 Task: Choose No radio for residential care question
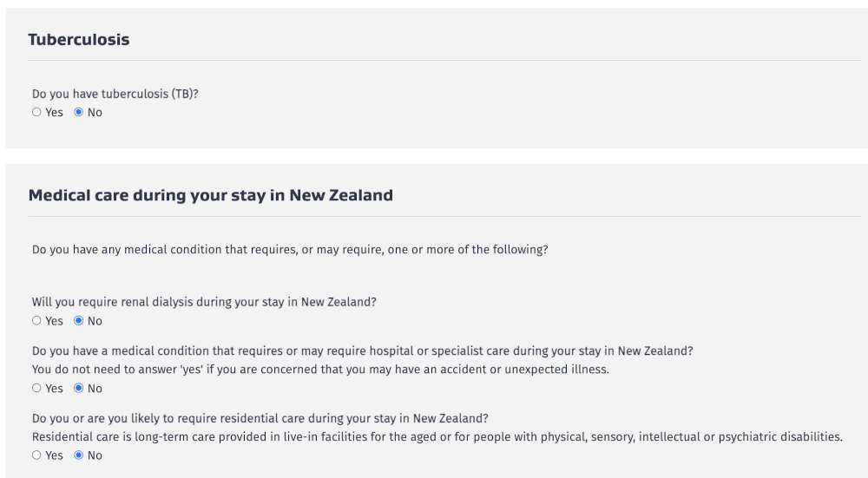click(79, 455)
